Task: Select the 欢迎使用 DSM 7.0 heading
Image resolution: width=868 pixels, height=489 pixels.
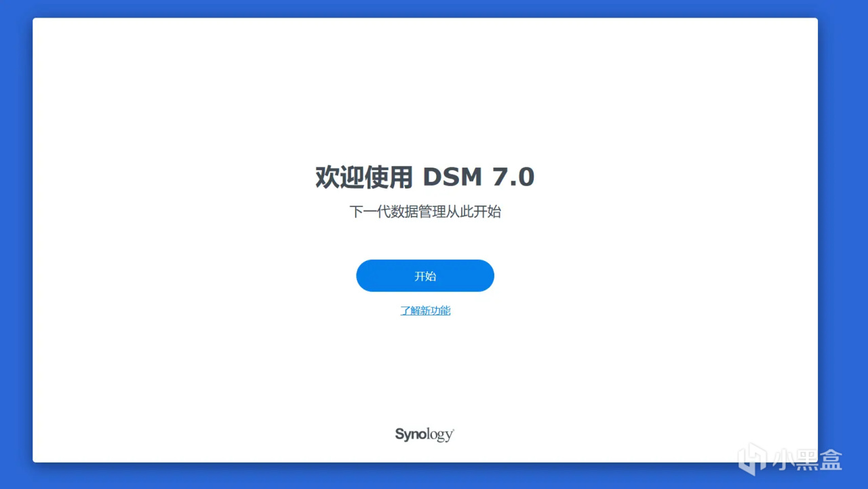Action: click(x=425, y=177)
